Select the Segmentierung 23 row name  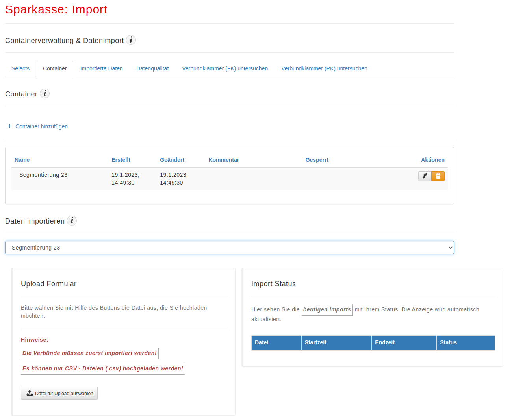(x=43, y=175)
